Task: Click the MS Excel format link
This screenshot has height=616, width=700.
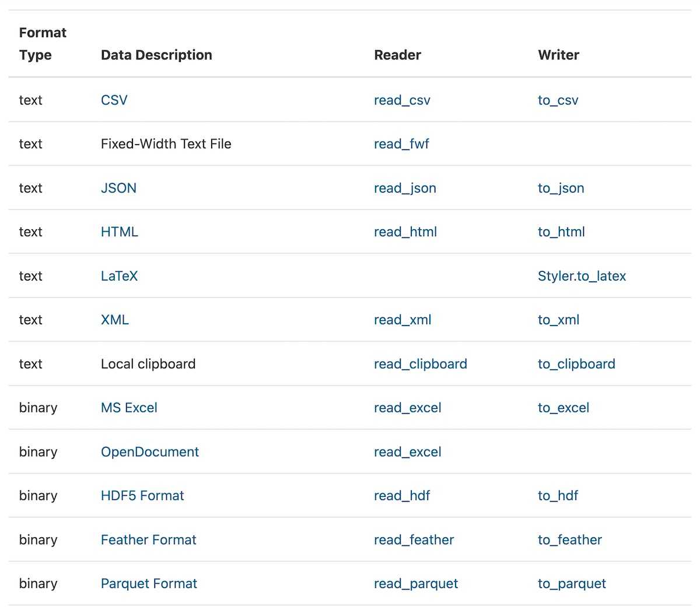Action: (129, 408)
